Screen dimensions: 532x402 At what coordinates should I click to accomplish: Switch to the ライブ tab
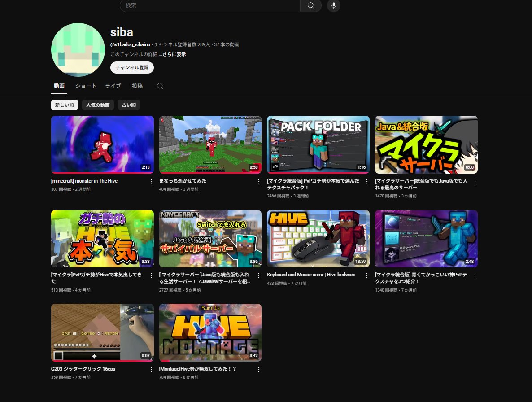point(113,86)
